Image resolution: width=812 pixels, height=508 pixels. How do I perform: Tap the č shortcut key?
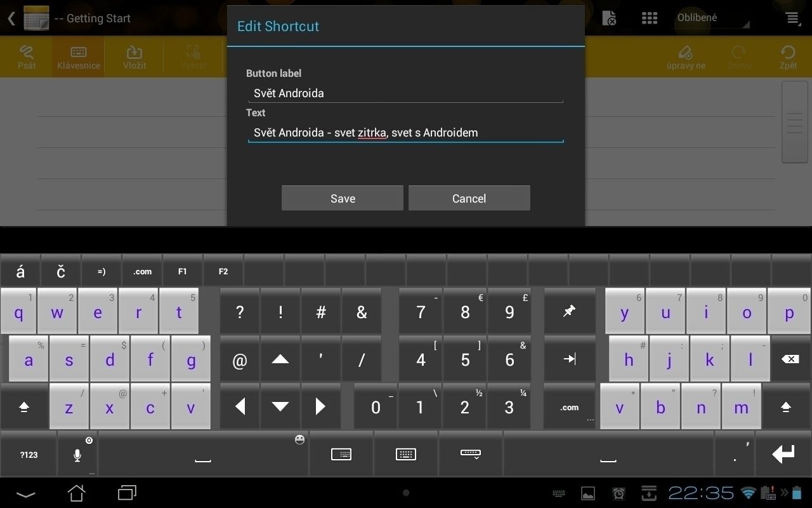(61, 271)
